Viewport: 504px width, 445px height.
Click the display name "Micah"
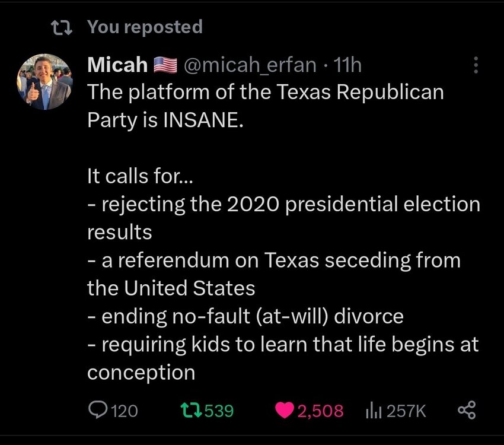point(117,65)
